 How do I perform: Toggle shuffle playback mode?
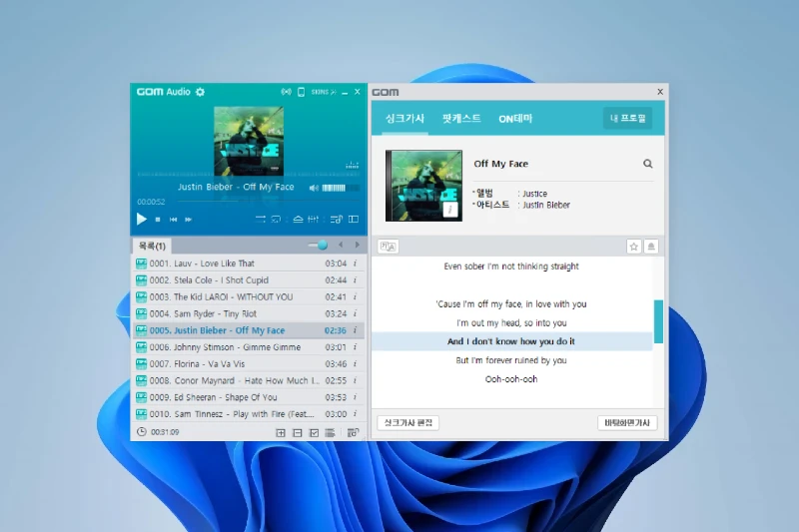261,219
